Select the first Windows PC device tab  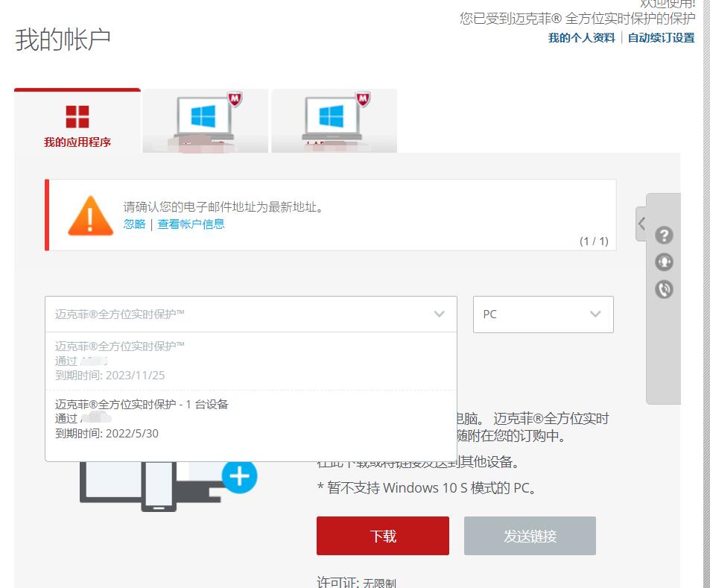coord(205,121)
